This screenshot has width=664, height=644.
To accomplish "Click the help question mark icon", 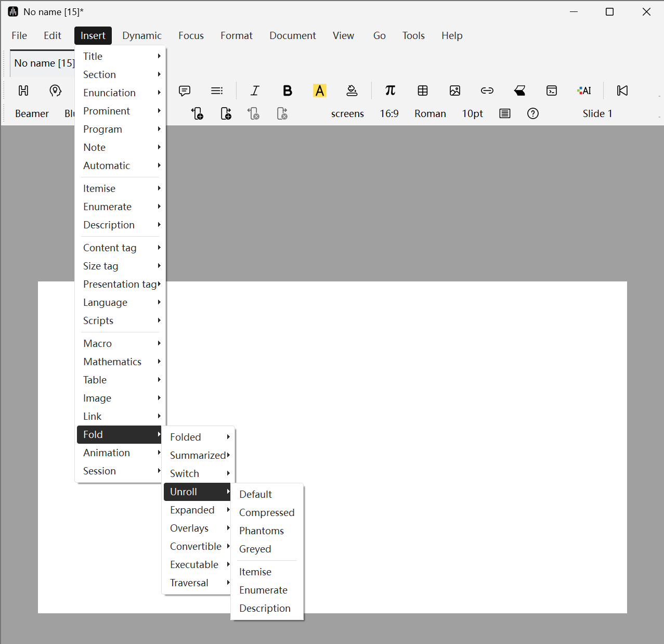I will 533,113.
